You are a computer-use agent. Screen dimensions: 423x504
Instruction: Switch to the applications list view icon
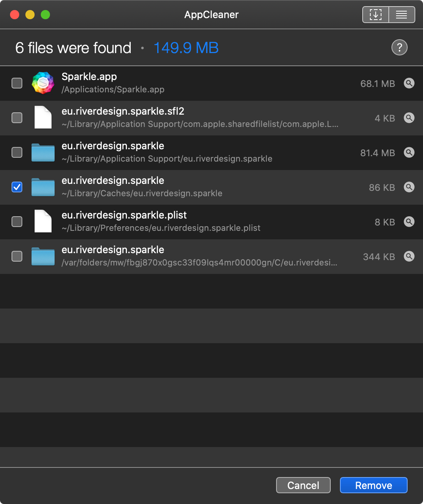402,15
